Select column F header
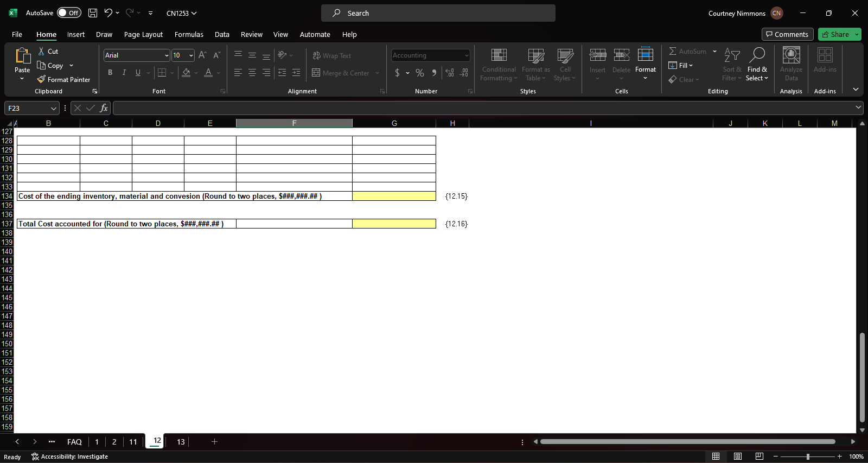 tap(294, 123)
